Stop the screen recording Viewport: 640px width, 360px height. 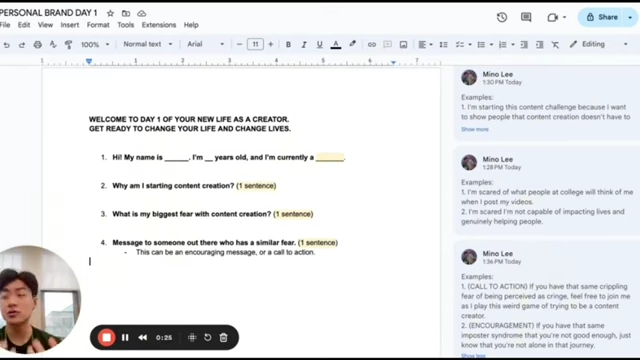pyautogui.click(x=107, y=338)
